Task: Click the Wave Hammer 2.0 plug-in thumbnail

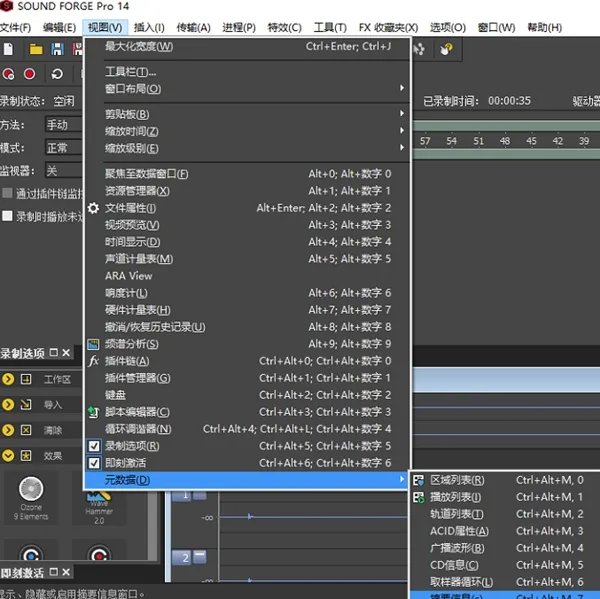Action: click(99, 508)
